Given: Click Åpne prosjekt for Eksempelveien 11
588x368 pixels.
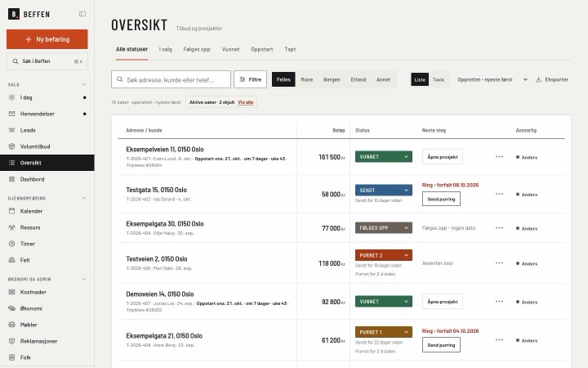Looking at the screenshot, I should (443, 157).
